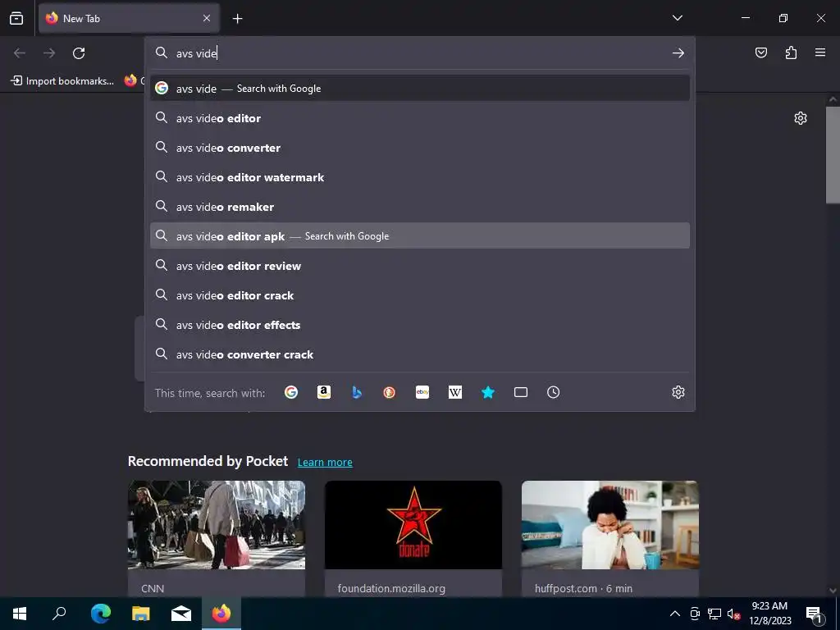
Task: Open the Save to Pocket button
Action: 761,52
